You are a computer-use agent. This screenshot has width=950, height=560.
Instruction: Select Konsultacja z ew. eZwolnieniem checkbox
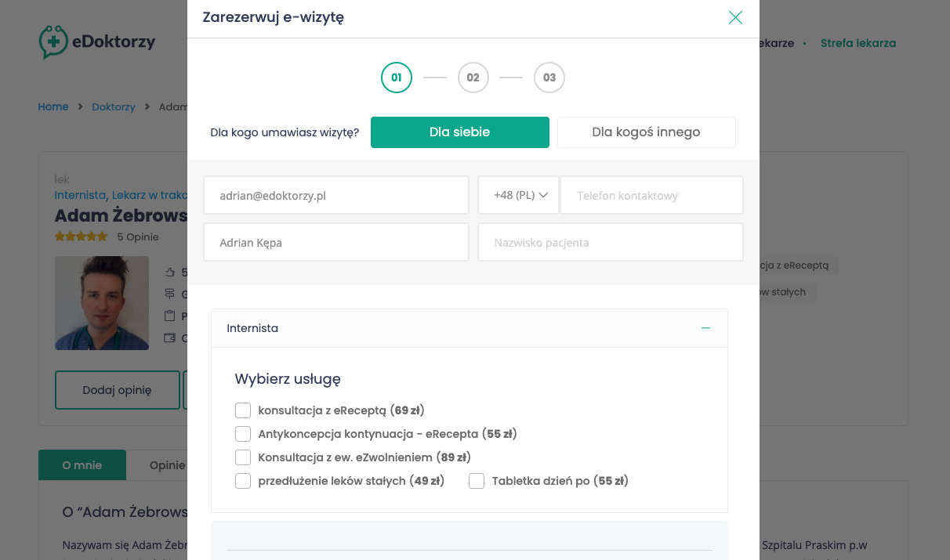tap(243, 457)
